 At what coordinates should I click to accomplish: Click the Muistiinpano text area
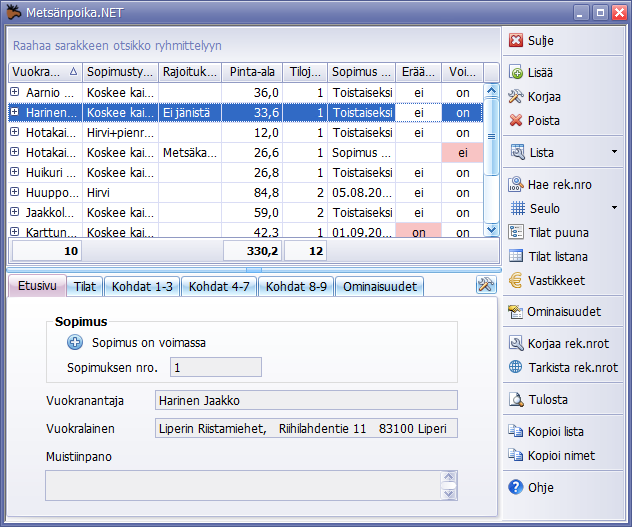(242, 485)
